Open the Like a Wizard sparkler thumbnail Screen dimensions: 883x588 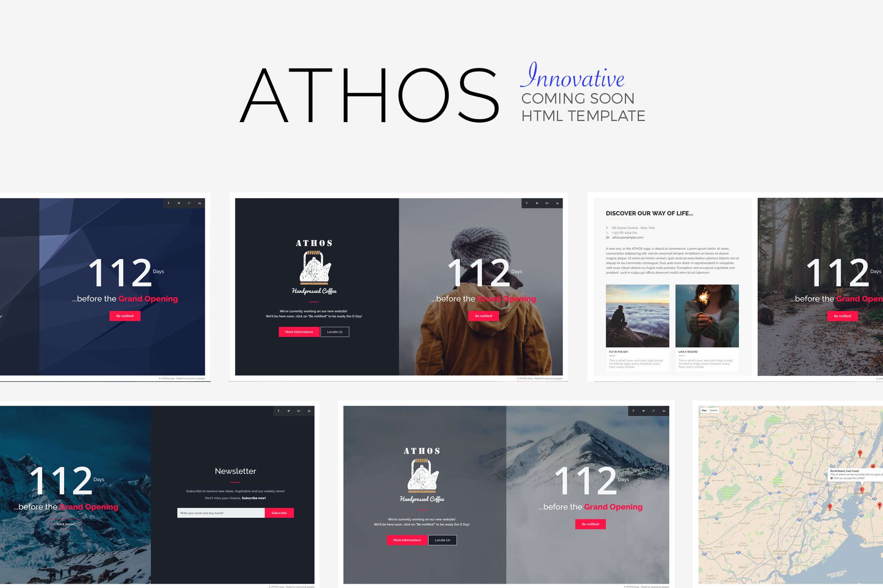(x=707, y=316)
